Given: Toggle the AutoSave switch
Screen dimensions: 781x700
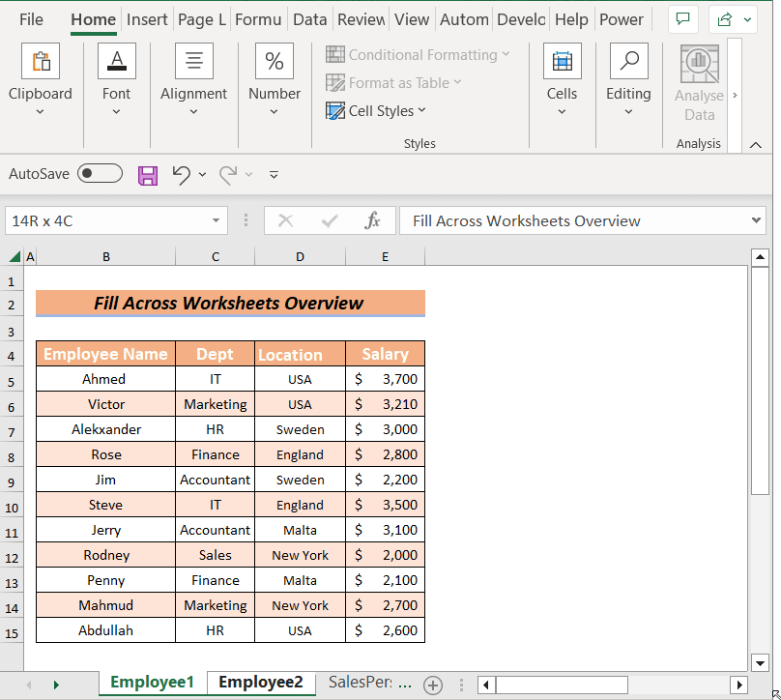Looking at the screenshot, I should pos(100,174).
